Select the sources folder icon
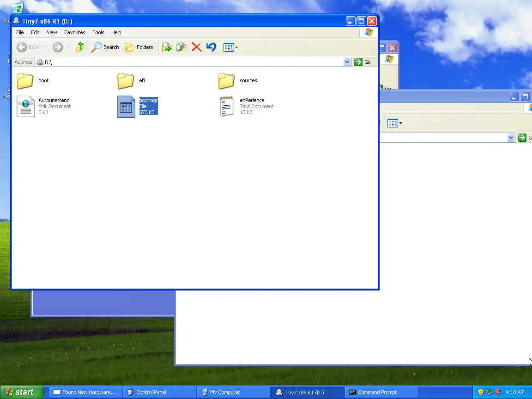The height and width of the screenshot is (399, 532). 226,81
